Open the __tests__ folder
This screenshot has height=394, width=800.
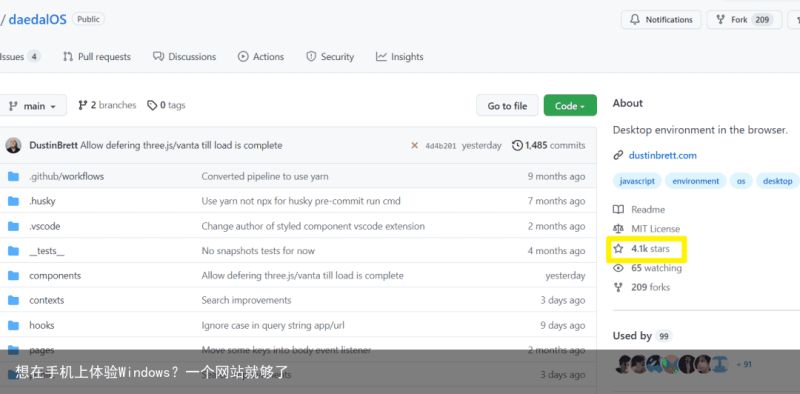(46, 251)
